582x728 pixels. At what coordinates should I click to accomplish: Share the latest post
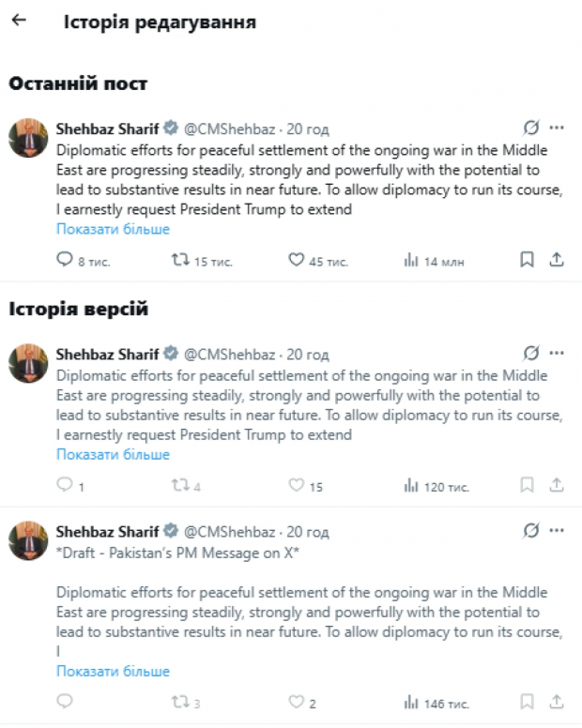[556, 260]
